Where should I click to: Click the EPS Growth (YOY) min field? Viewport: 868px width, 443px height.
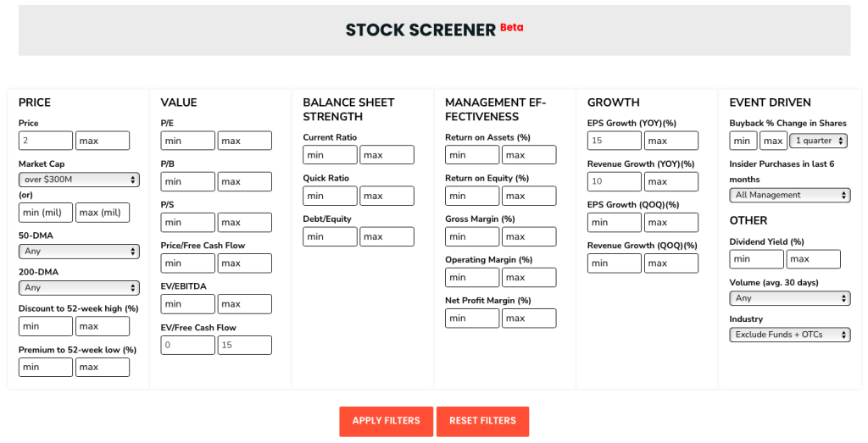pos(615,141)
